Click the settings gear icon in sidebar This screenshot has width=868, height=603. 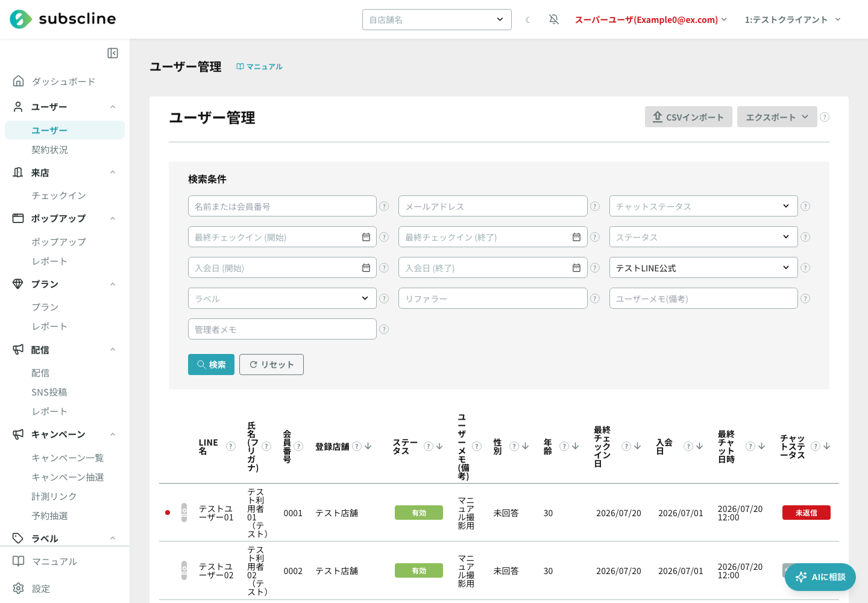click(19, 589)
